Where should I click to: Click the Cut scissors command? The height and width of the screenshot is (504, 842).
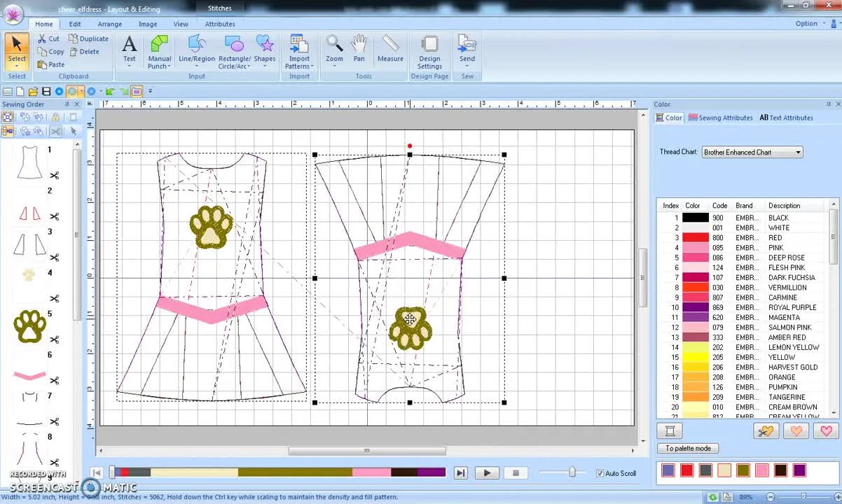click(48, 38)
